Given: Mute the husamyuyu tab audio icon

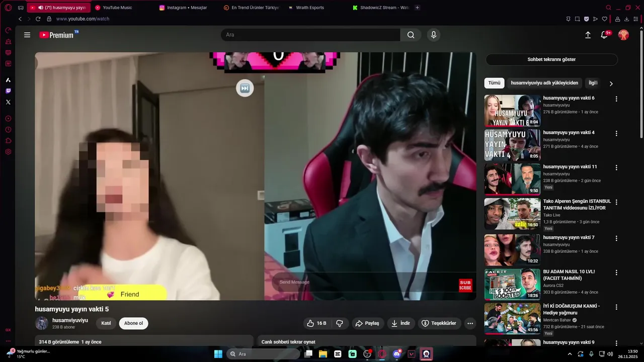Looking at the screenshot, I should (x=40, y=8).
